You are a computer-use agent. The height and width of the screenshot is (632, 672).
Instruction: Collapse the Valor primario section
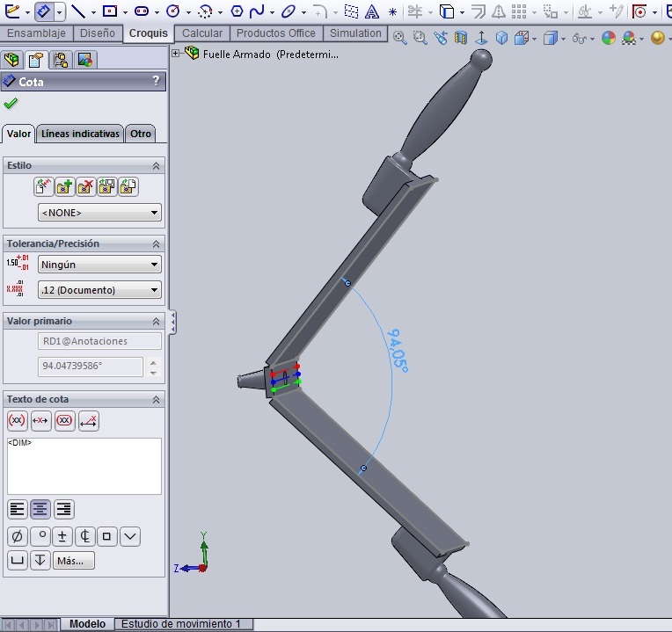(x=156, y=321)
